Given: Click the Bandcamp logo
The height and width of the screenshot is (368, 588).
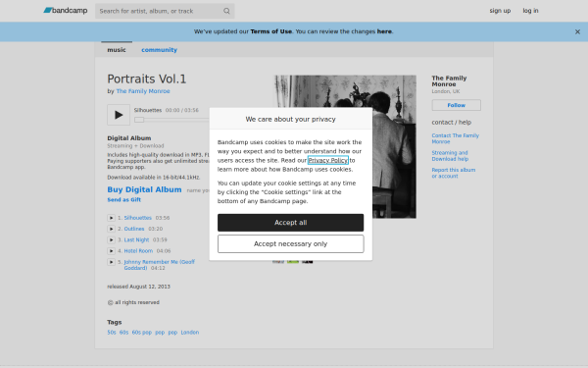Looking at the screenshot, I should pos(66,11).
